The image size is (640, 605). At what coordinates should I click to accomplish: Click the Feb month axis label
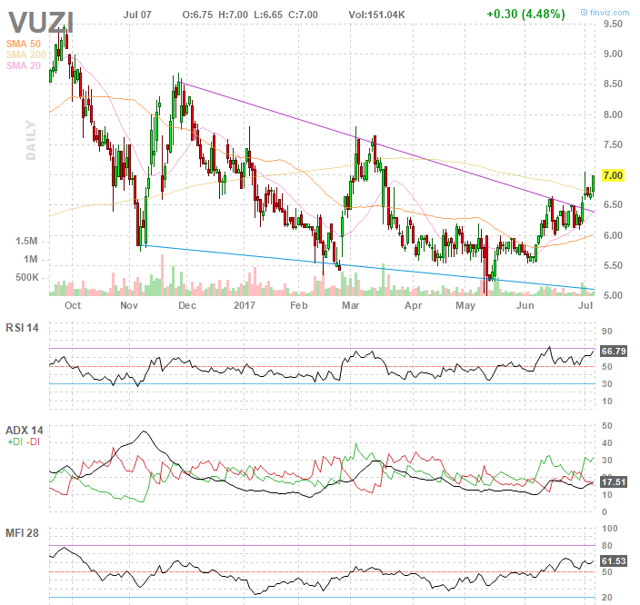coord(299,305)
